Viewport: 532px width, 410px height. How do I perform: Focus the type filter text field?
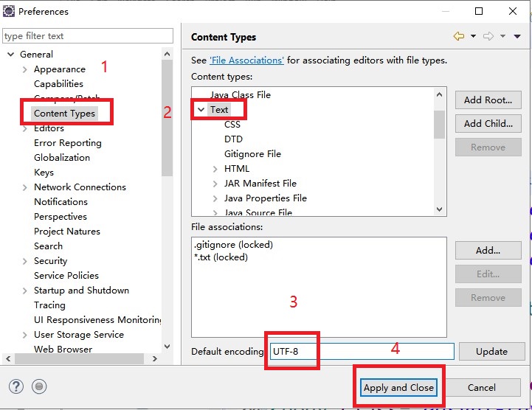point(88,36)
